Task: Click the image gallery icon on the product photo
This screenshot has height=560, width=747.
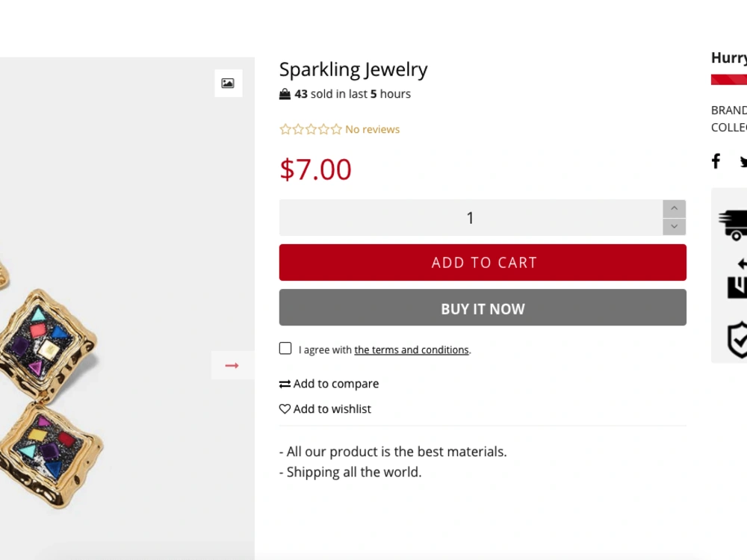Action: coord(228,83)
